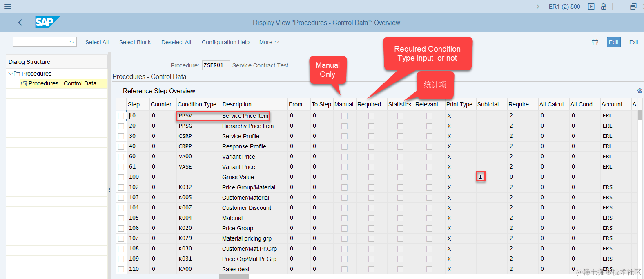The height and width of the screenshot is (279, 644).
Task: Collapse the Procedures tree node
Action: (11, 74)
